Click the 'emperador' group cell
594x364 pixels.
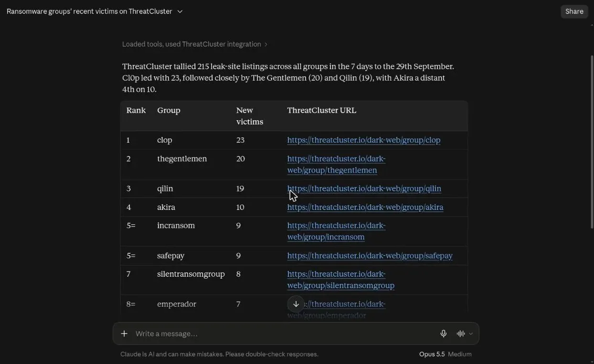coord(177,304)
